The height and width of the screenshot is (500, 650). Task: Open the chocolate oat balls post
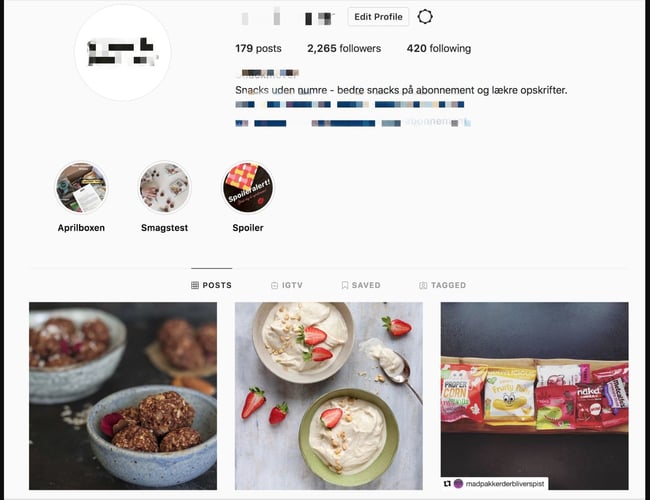coord(123,396)
